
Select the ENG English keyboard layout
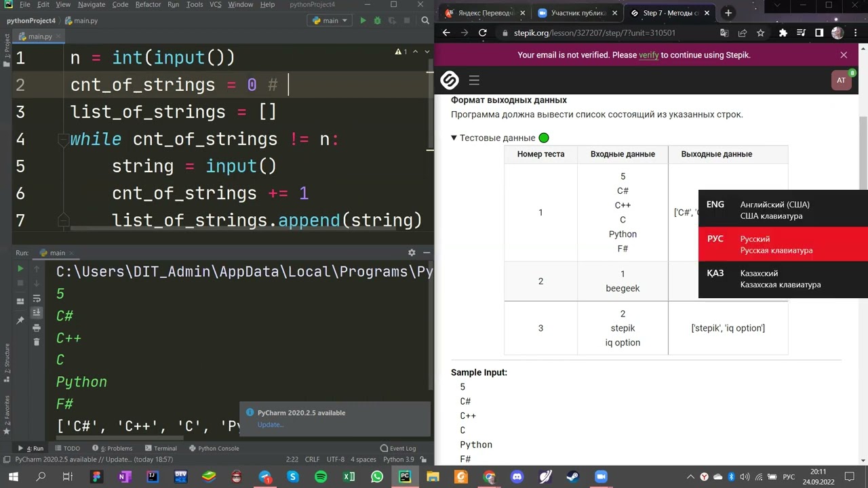(783, 210)
